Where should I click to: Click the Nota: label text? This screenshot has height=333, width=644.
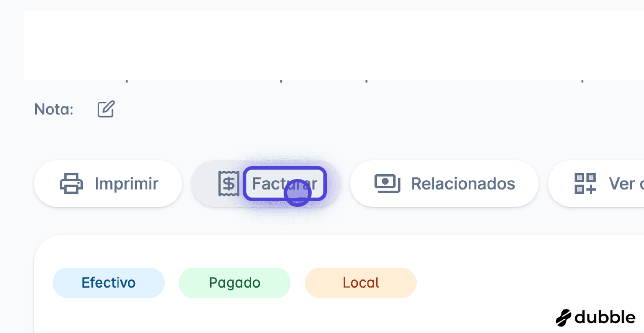[x=54, y=109]
